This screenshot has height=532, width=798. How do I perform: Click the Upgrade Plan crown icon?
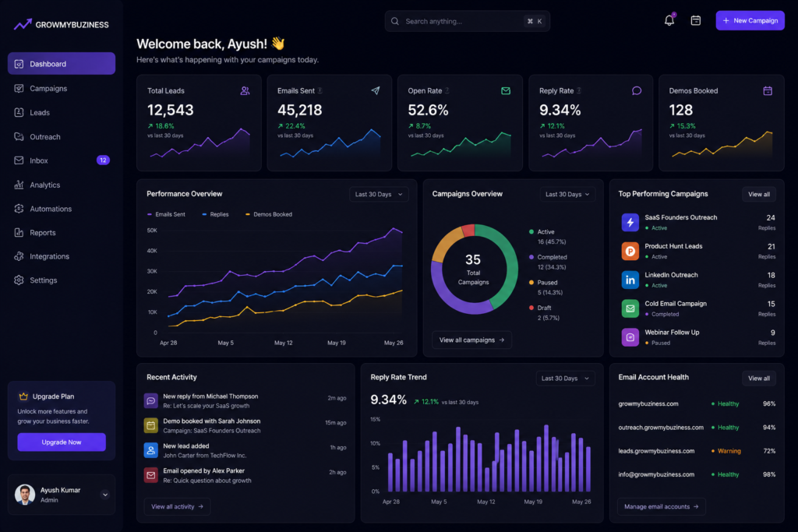pyautogui.click(x=23, y=396)
